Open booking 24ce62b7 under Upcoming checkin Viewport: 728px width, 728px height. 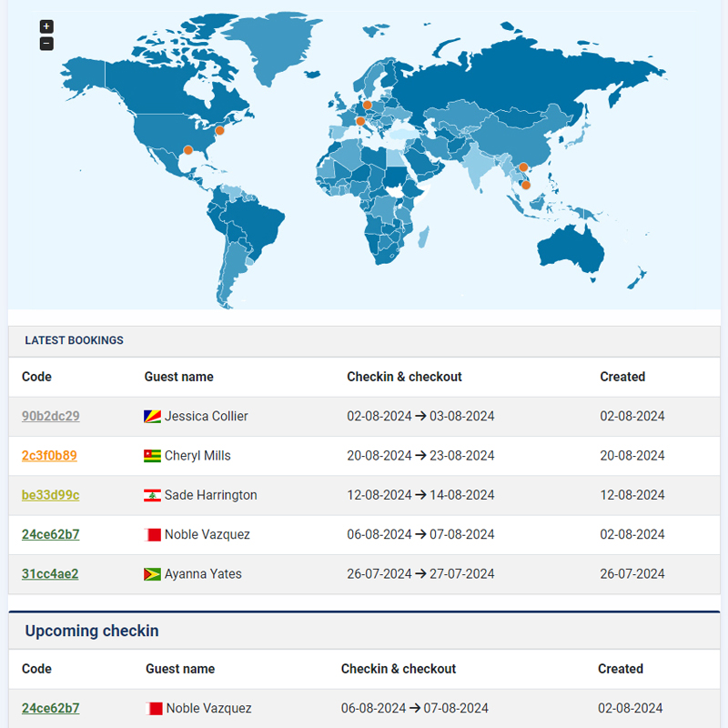[x=51, y=708]
